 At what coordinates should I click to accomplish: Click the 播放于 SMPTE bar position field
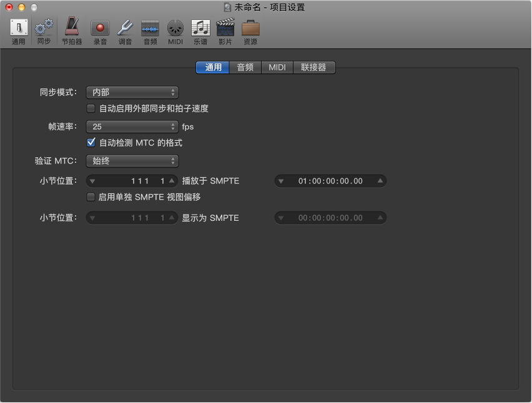click(132, 181)
